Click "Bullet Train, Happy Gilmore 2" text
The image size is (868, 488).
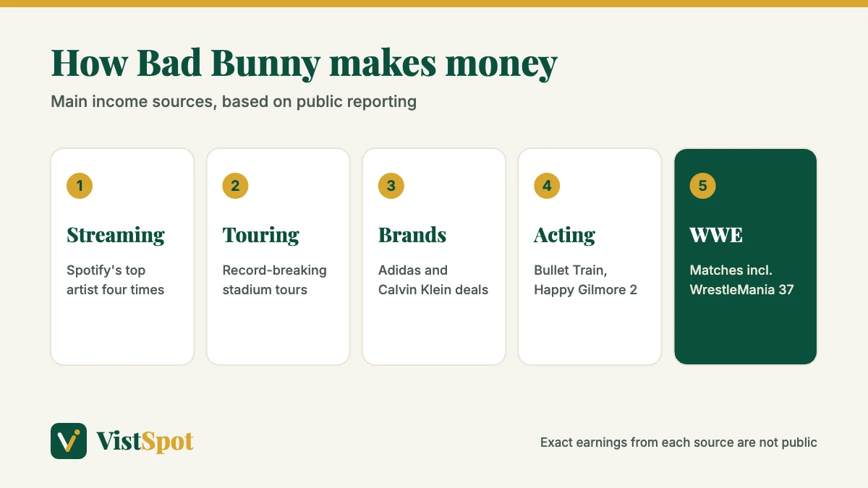[x=585, y=280]
